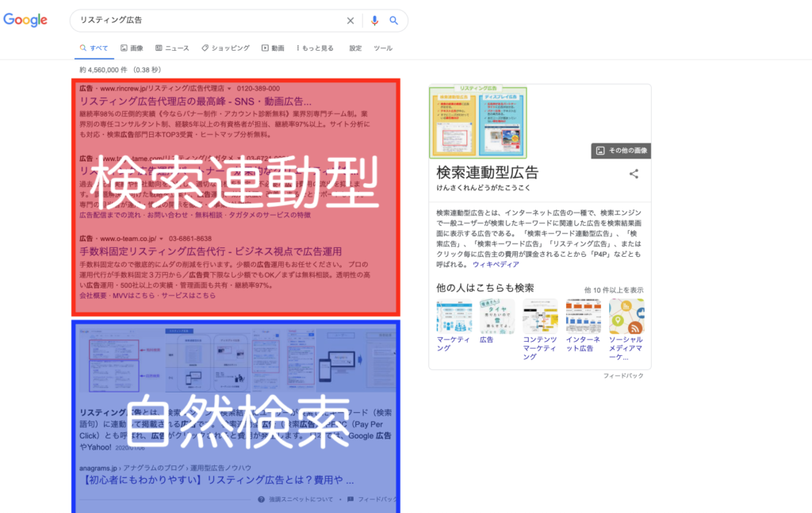Click phone number 03-6861-8638 in ad
The width and height of the screenshot is (812, 513).
tap(190, 239)
